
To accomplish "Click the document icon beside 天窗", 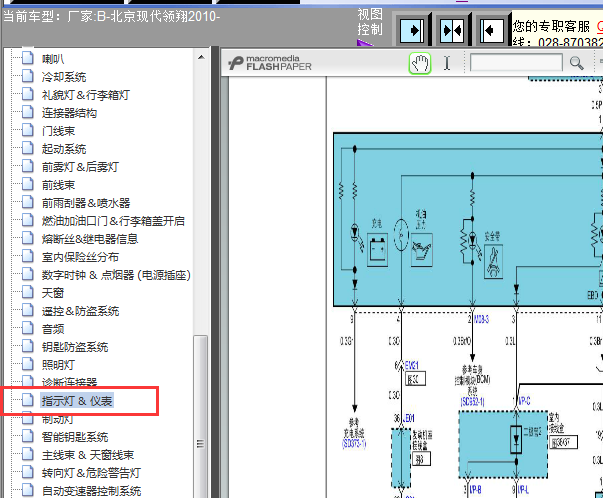I will (x=28, y=292).
